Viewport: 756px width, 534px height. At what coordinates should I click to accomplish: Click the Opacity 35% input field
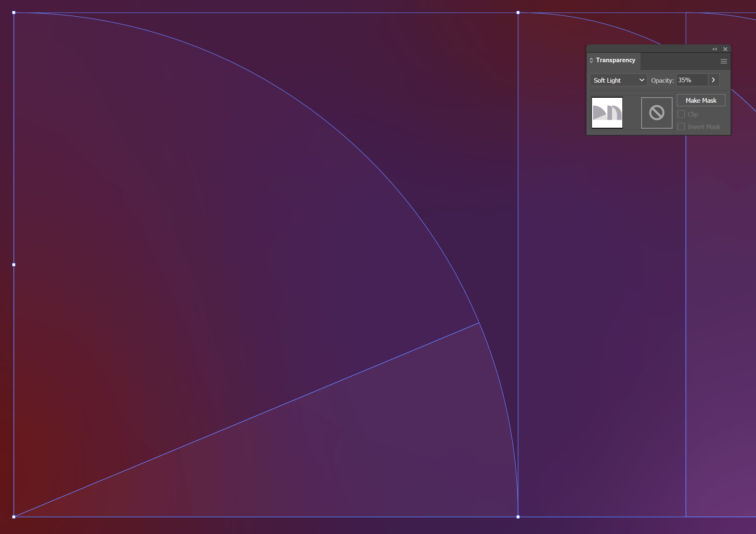tap(692, 80)
